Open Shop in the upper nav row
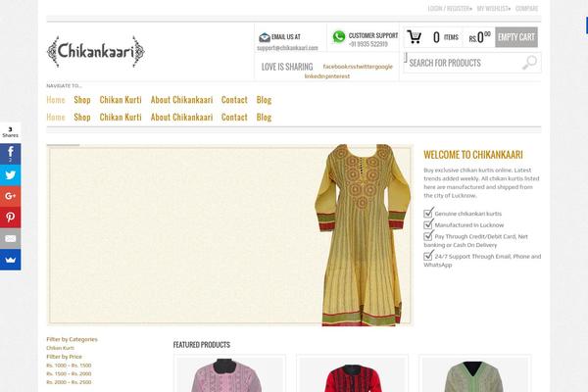This screenshot has width=588, height=392. click(x=82, y=100)
